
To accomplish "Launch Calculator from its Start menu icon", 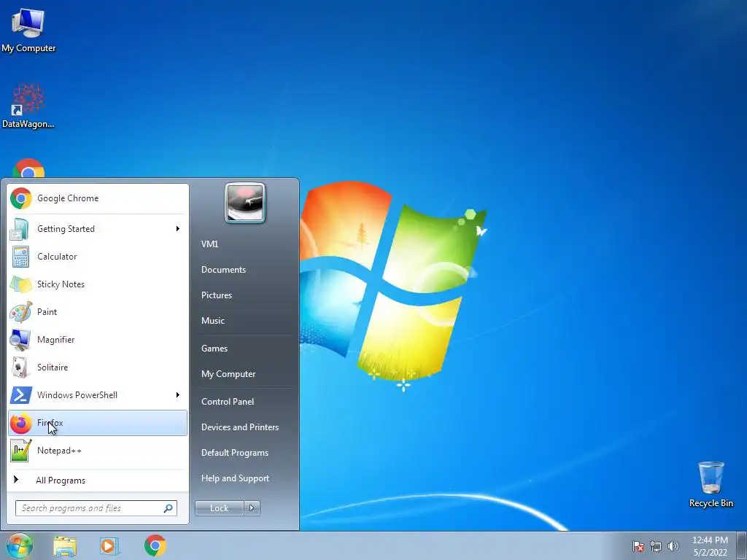I will point(20,257).
